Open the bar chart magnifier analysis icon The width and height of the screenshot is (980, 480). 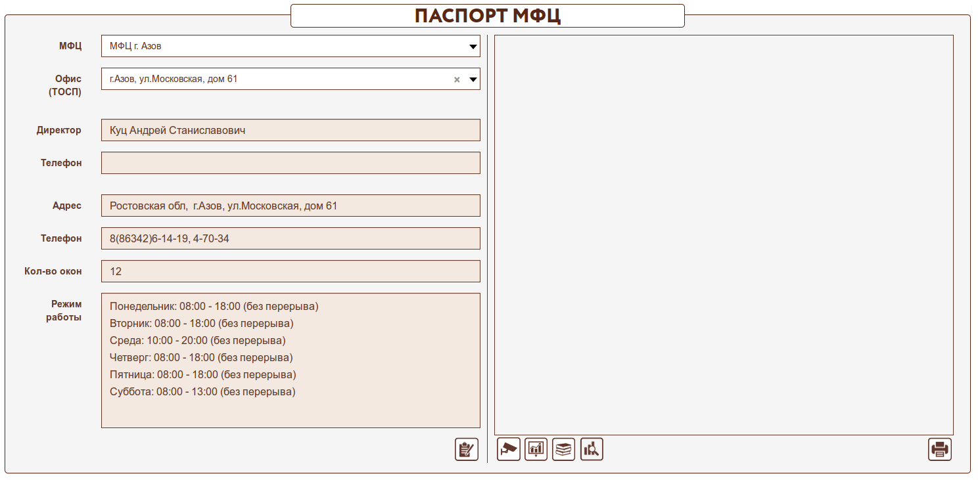click(x=592, y=449)
